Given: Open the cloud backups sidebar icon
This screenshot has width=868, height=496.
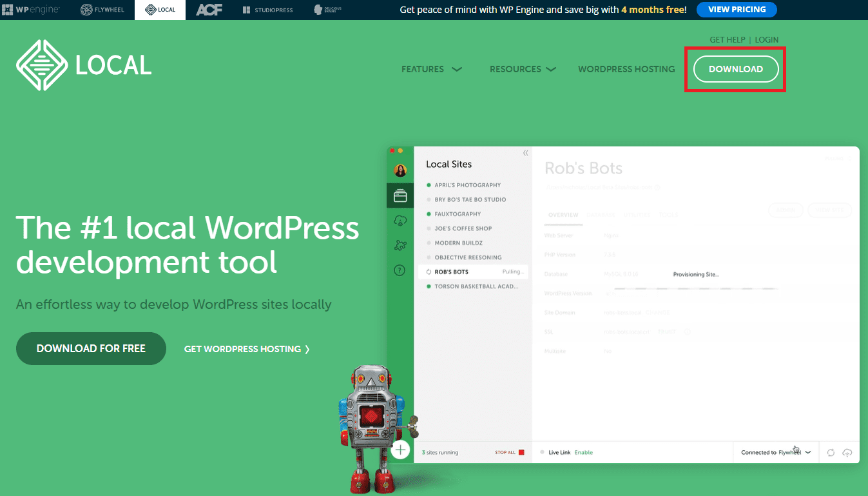Looking at the screenshot, I should tap(400, 221).
